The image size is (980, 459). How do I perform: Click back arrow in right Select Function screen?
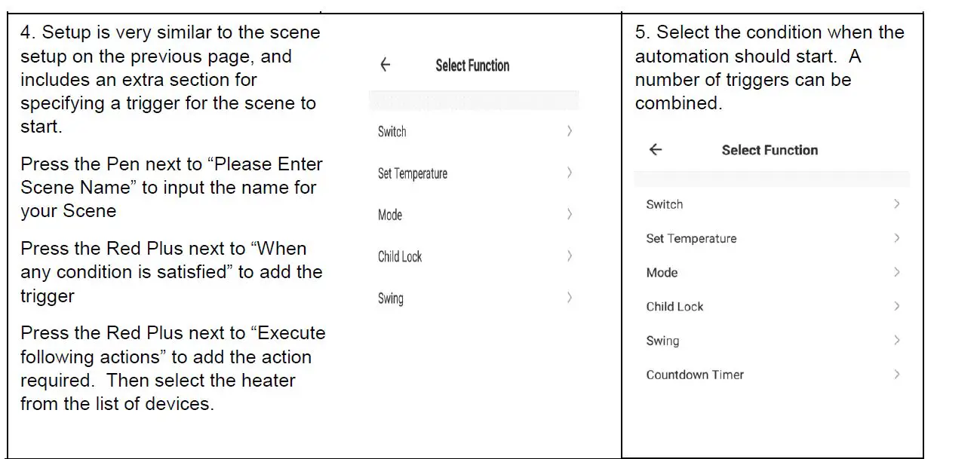click(656, 150)
